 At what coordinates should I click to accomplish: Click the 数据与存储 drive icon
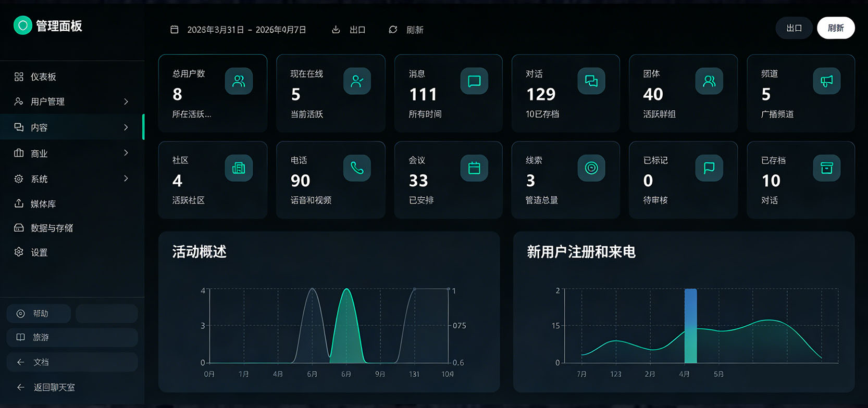[x=19, y=228]
